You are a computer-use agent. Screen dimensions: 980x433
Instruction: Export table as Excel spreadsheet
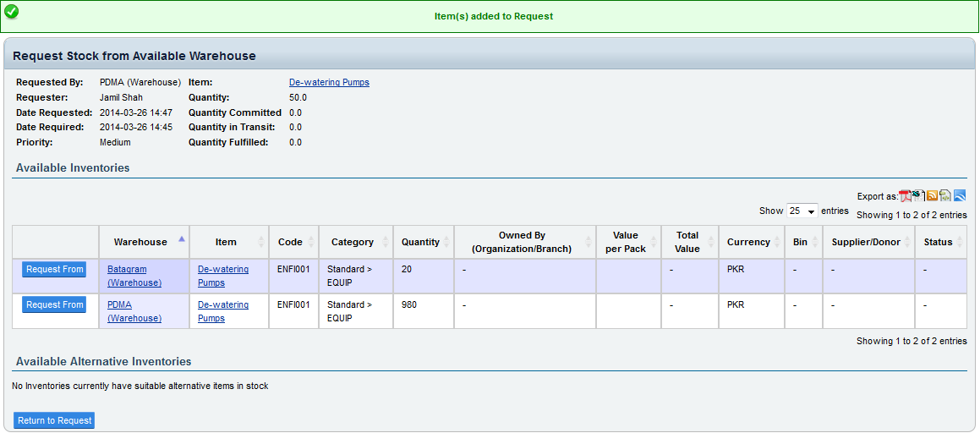coord(917,195)
